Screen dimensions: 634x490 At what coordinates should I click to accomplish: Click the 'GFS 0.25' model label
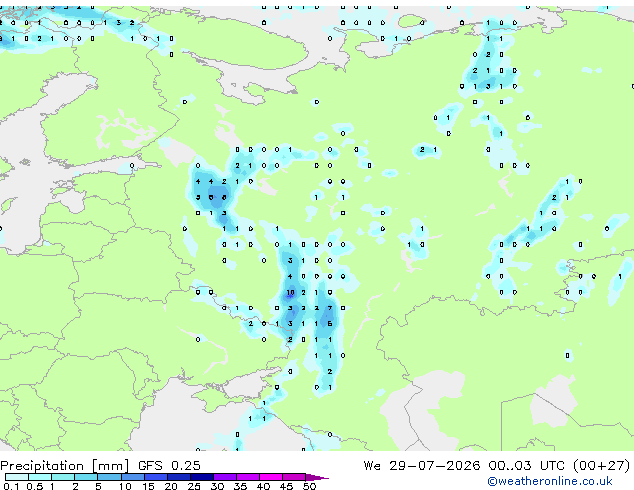tap(169, 466)
